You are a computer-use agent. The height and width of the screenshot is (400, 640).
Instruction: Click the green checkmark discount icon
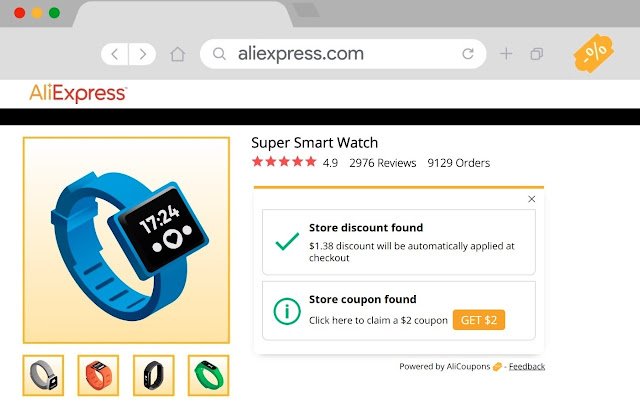287,242
